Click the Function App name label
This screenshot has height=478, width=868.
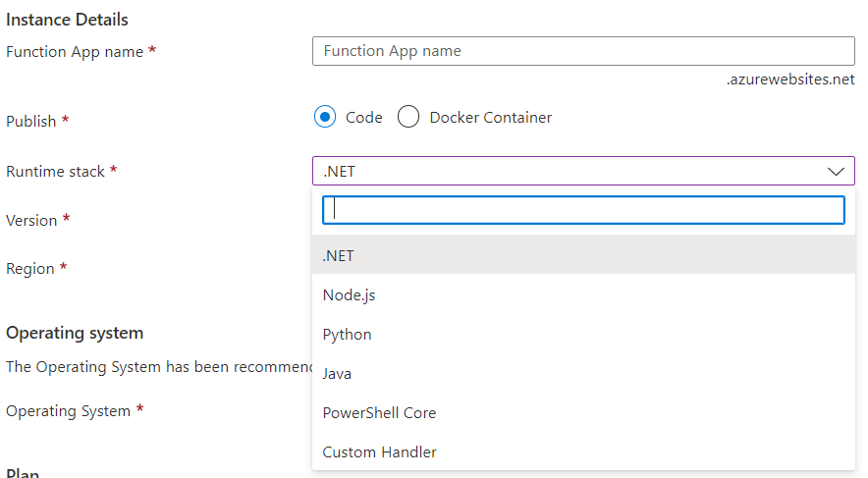point(75,52)
